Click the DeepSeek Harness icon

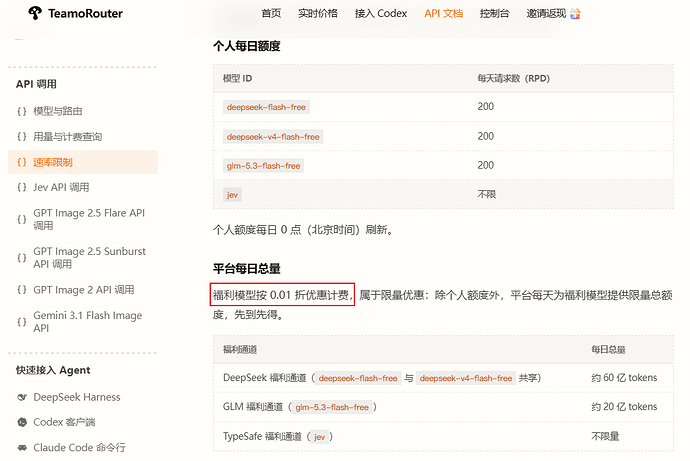coord(22,397)
